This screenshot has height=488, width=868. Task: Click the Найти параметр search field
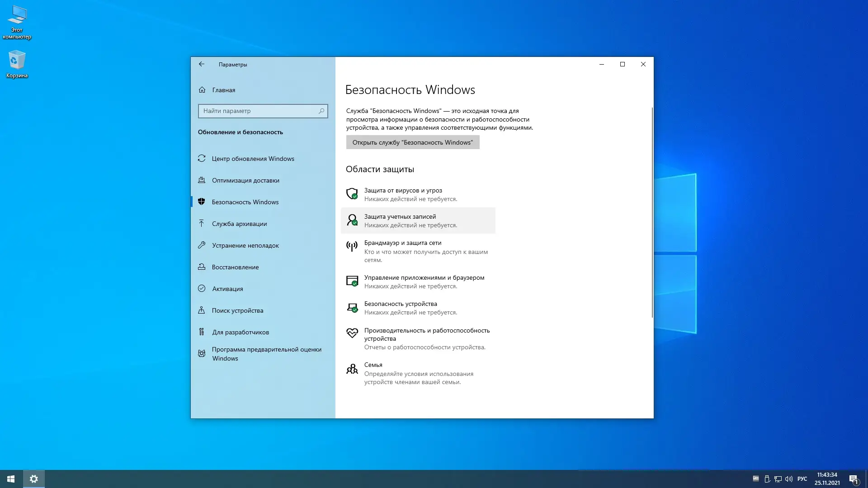[259, 111]
